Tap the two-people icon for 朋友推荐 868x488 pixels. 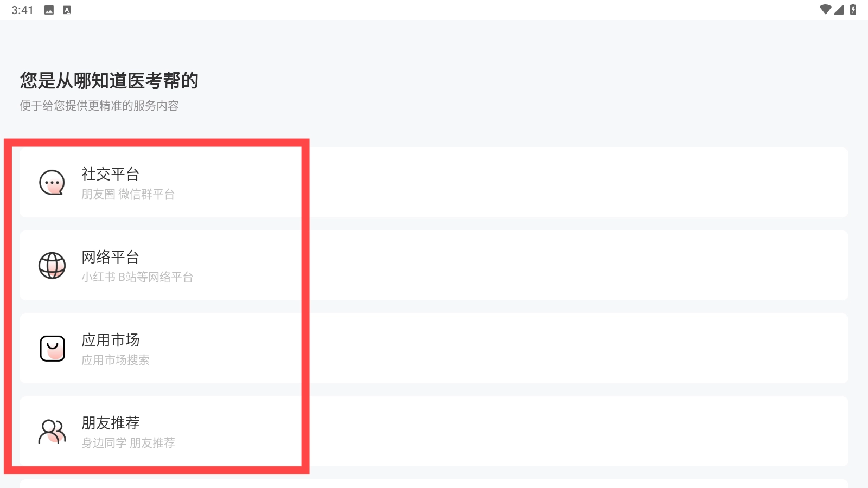click(x=52, y=432)
